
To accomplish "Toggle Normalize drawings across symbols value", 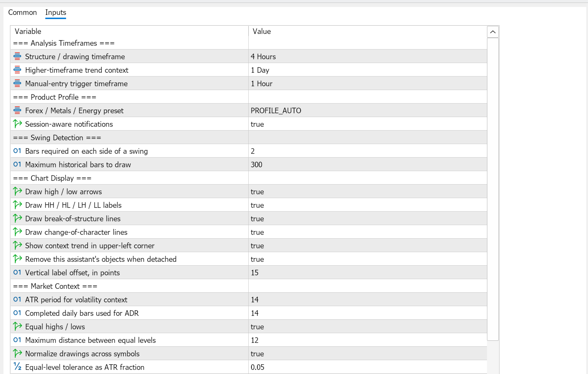I will (x=367, y=354).
